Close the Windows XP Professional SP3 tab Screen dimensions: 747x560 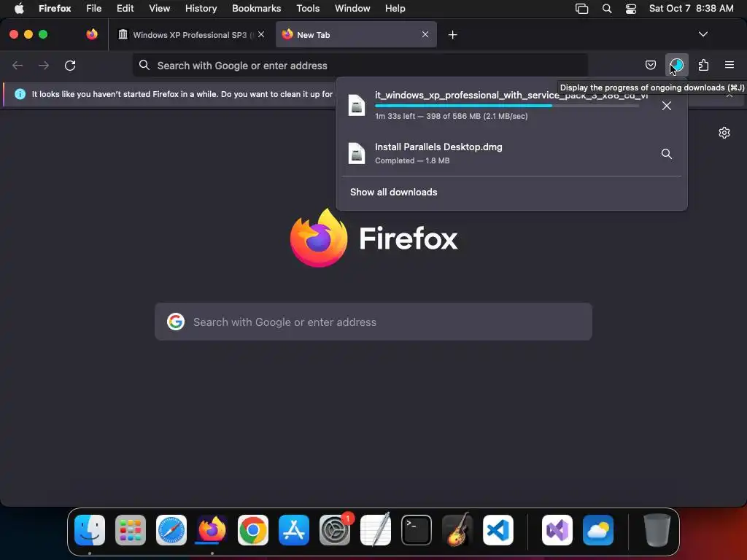pos(261,34)
